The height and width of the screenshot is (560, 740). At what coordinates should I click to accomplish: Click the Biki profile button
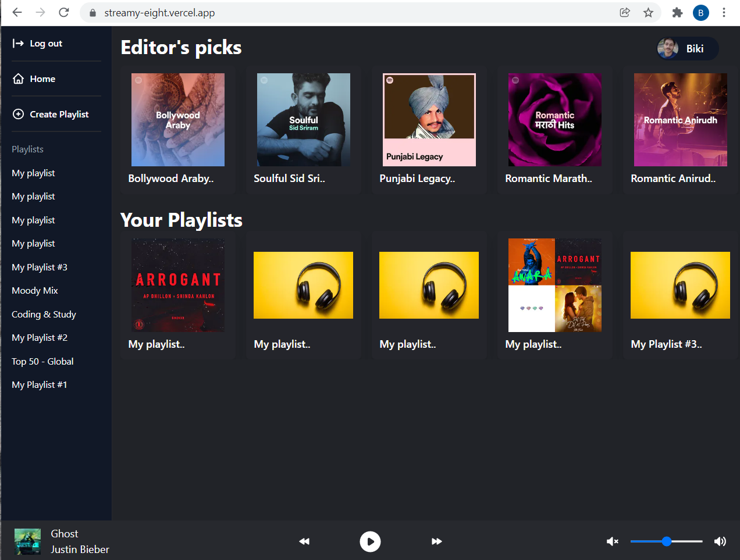pos(687,48)
